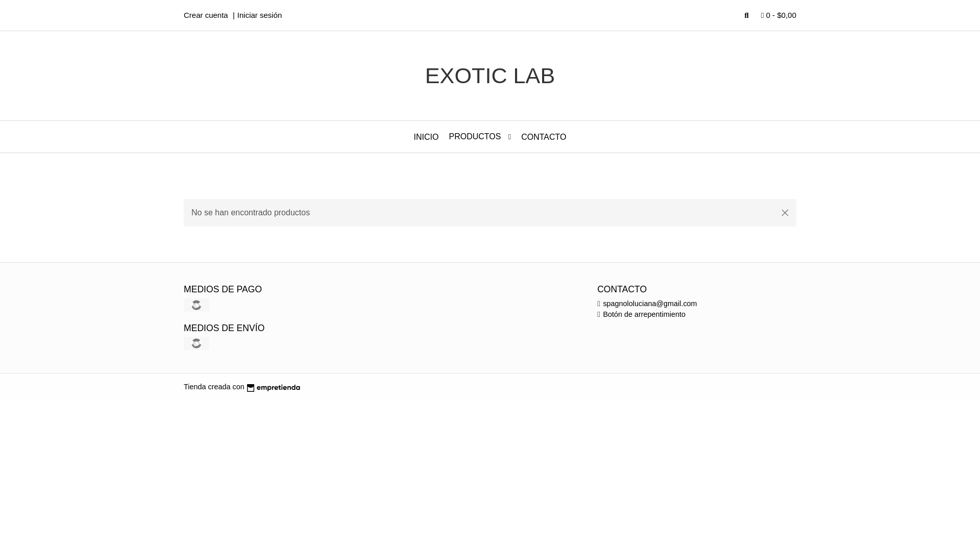Click the Iniciar sesión link

(259, 15)
